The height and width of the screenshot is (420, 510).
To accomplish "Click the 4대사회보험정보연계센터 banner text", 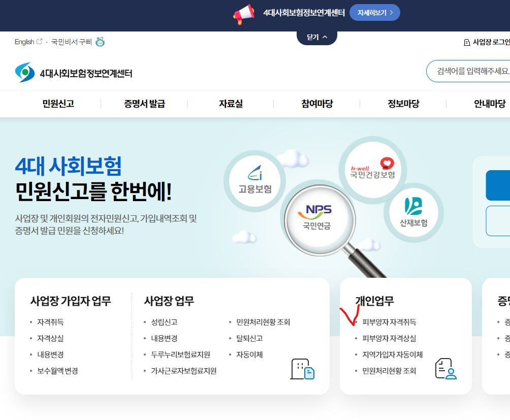I will point(304,13).
